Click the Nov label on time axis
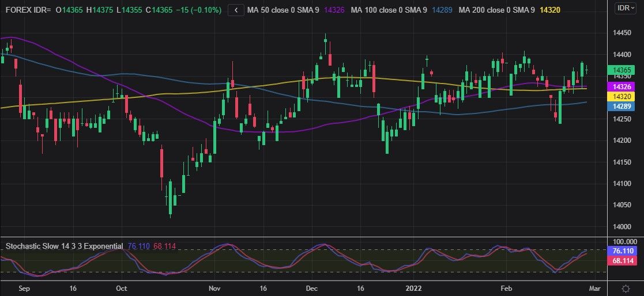 214,288
